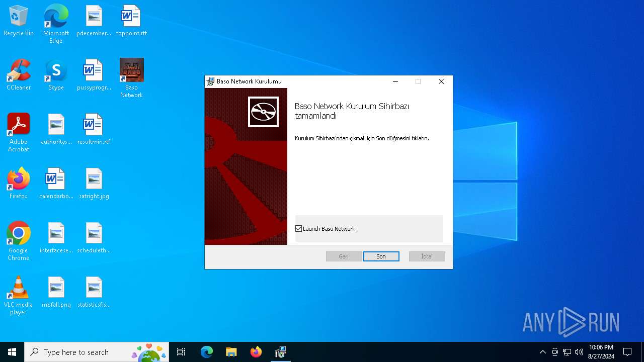Click the disc logo in the installer banner
Image resolution: width=644 pixels, height=362 pixels.
[x=263, y=112]
